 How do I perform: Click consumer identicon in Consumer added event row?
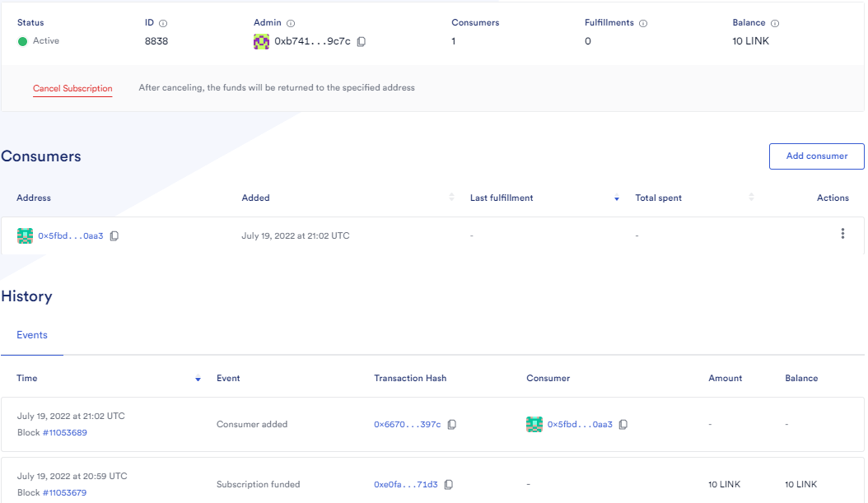tap(534, 425)
